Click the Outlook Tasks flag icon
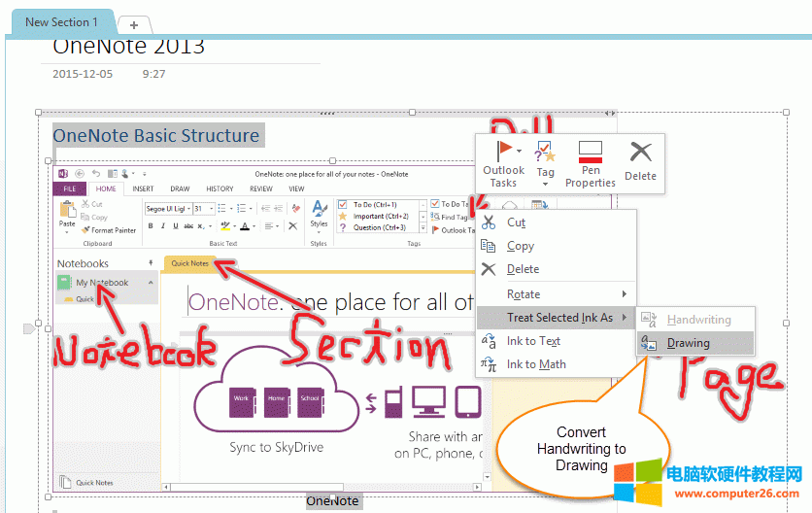Screen dimensions: 812x513 [x=503, y=152]
